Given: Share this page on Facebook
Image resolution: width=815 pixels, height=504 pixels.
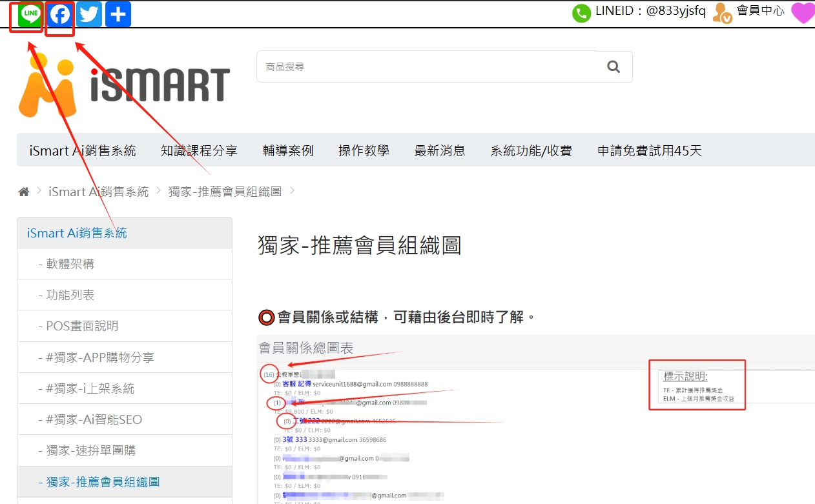Looking at the screenshot, I should coord(60,14).
